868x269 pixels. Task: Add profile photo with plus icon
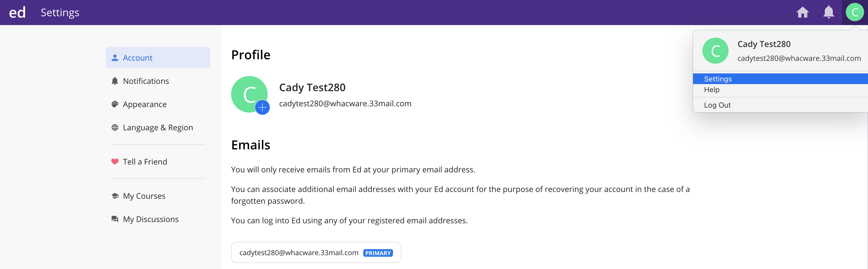click(262, 108)
